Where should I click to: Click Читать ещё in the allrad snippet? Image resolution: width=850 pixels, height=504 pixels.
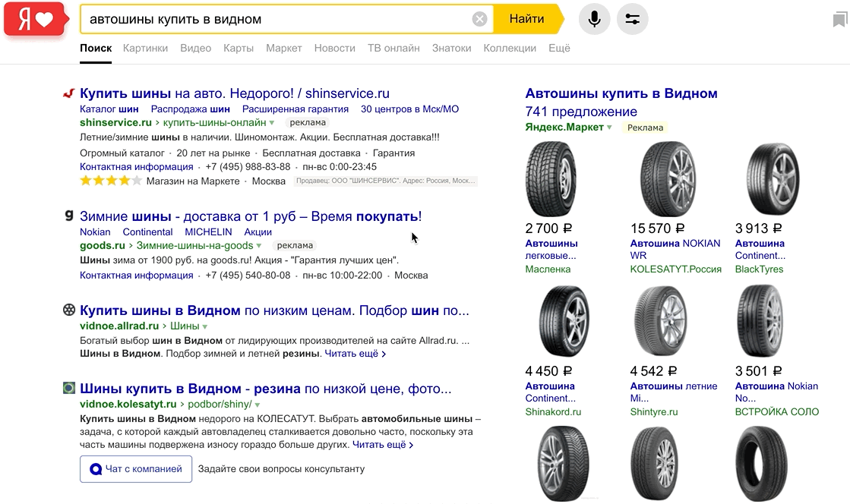coord(355,354)
